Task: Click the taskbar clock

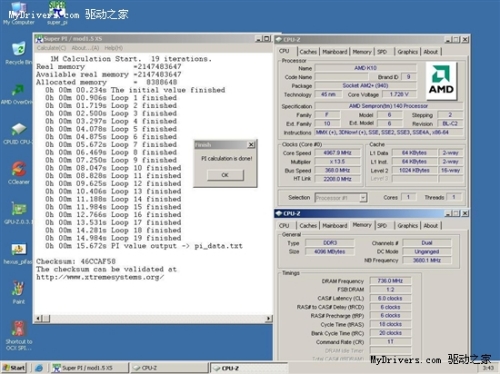Action: pos(488,368)
